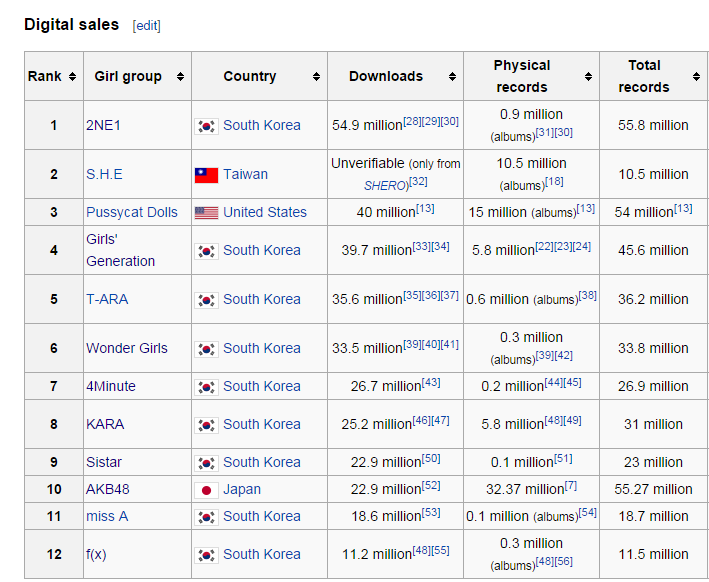709x582 pixels.
Task: Click the Japan flag icon
Action: coord(207,490)
